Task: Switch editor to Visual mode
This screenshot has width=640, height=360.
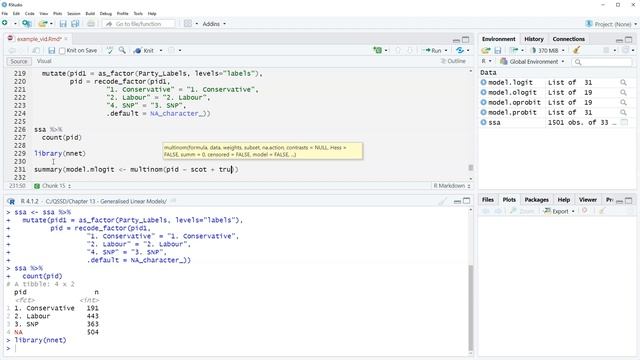Action: pos(44,61)
